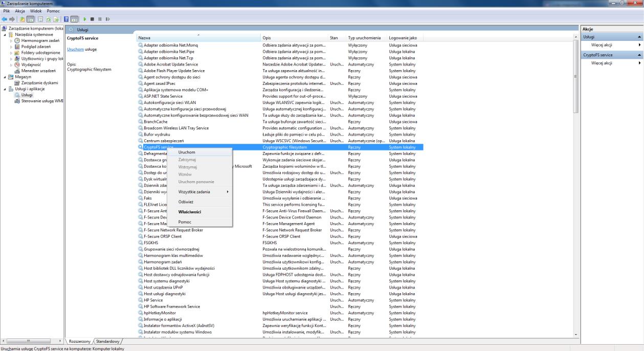Sort by the Typ uruchomienia column header
Viewport: 644px width, 351px height.
367,38
